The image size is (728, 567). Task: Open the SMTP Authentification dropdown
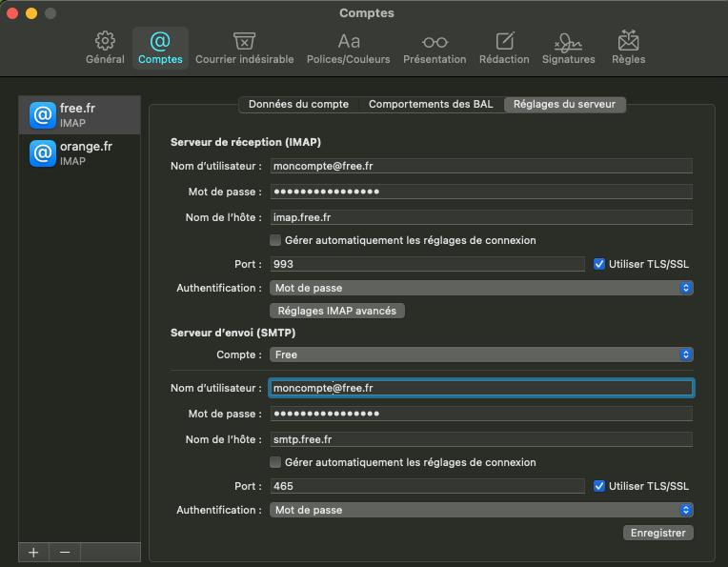coord(481,510)
